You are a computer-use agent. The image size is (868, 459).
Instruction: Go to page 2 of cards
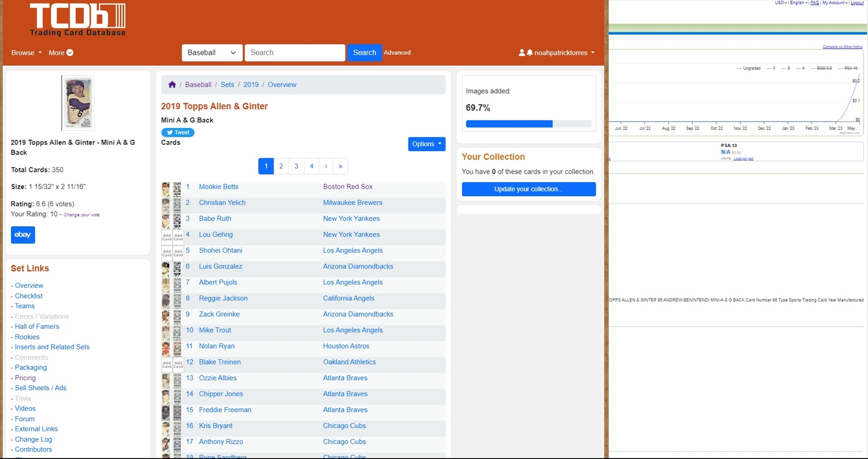click(x=281, y=166)
